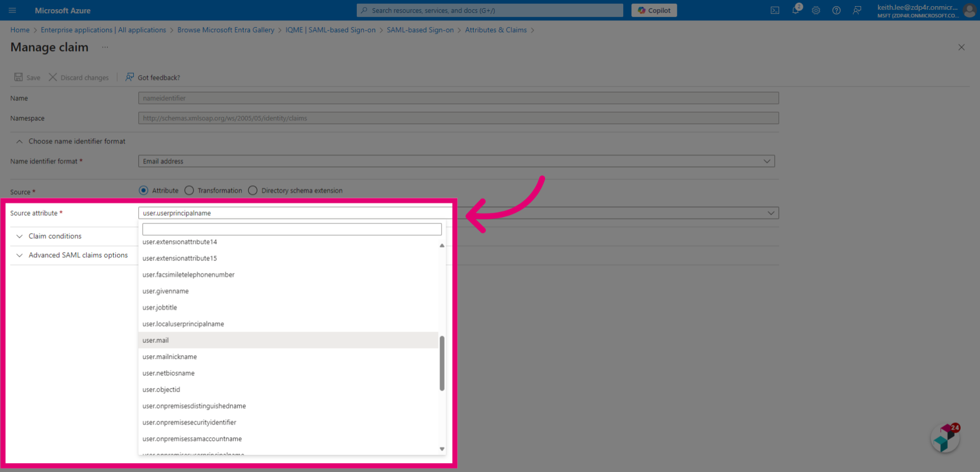Click scroll down arrow in dropdown list
Image resolution: width=980 pixels, height=472 pixels.
(x=442, y=449)
